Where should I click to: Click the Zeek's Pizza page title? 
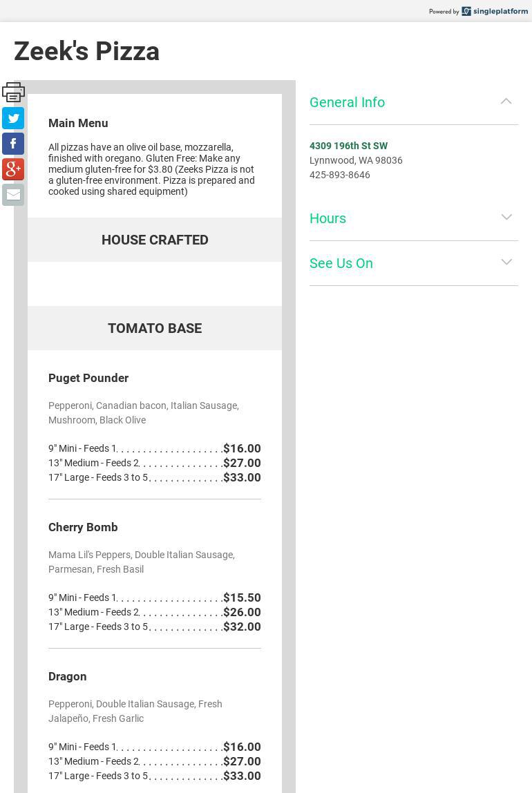[87, 51]
